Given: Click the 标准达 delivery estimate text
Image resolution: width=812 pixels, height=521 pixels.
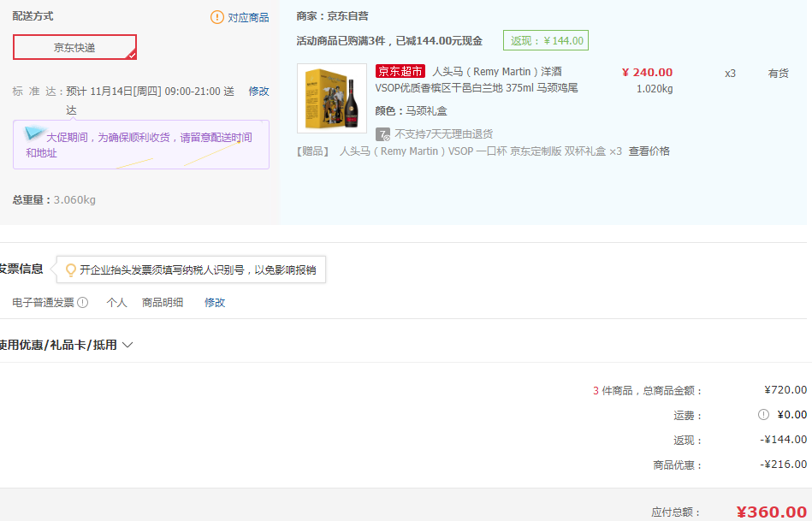Looking at the screenshot, I should pos(123,100).
